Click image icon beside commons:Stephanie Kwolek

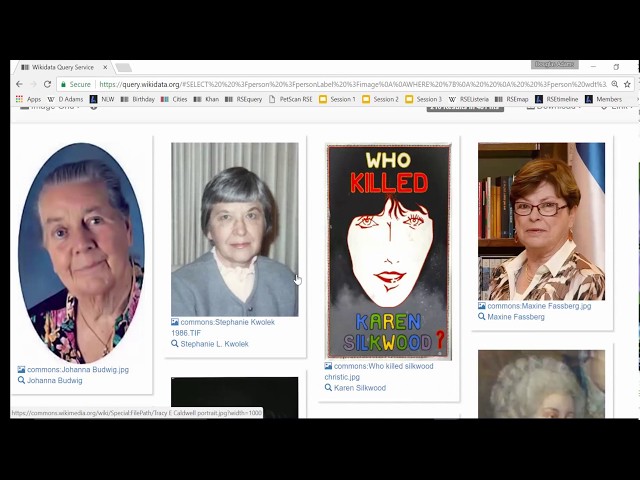point(175,322)
